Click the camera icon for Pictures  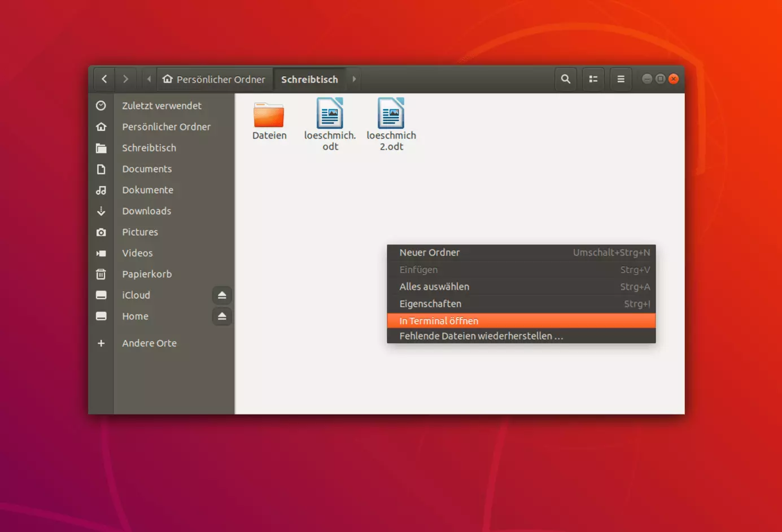[101, 232]
